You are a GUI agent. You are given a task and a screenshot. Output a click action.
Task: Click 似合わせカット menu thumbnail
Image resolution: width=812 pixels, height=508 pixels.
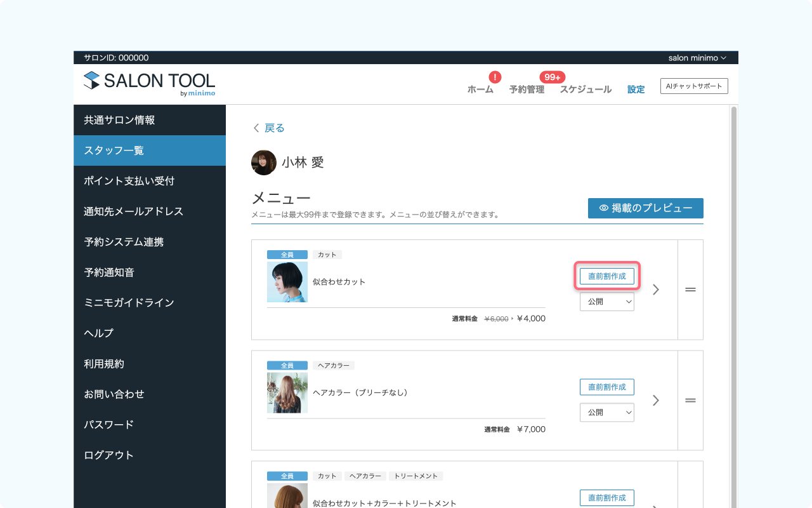(x=287, y=282)
